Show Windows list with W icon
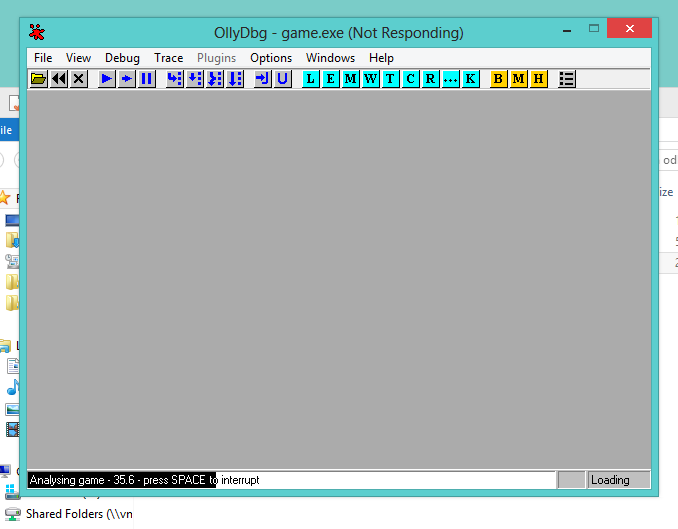 pos(371,79)
